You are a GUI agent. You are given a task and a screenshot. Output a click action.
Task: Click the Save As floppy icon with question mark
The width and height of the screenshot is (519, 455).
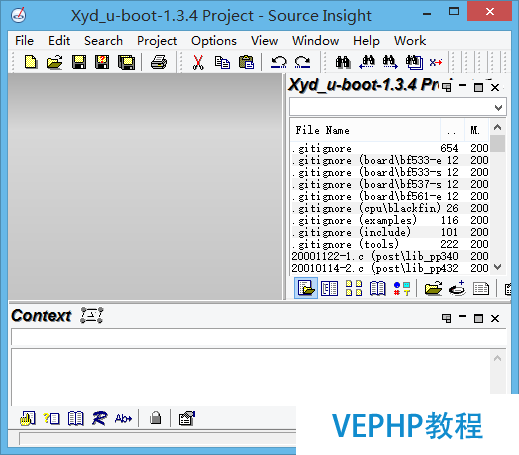(102, 62)
